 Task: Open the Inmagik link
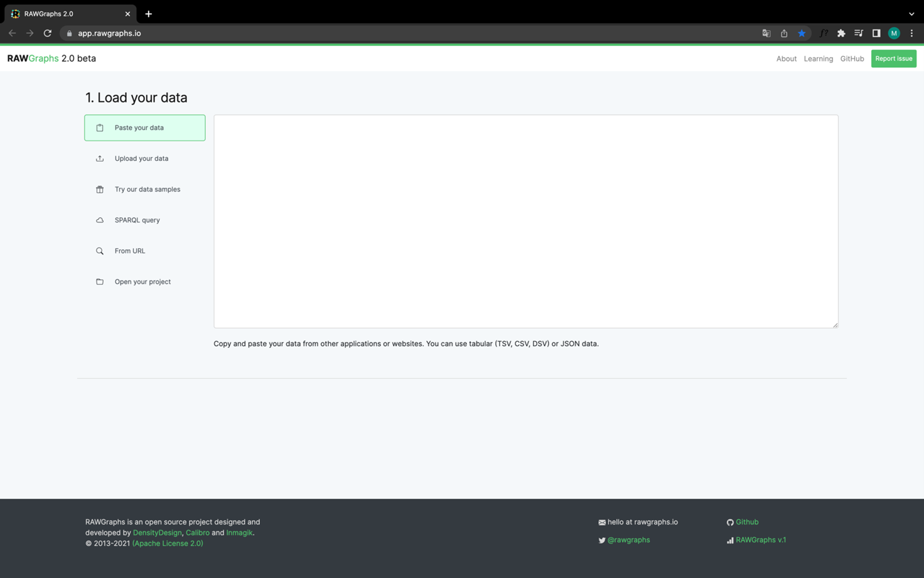click(x=239, y=533)
